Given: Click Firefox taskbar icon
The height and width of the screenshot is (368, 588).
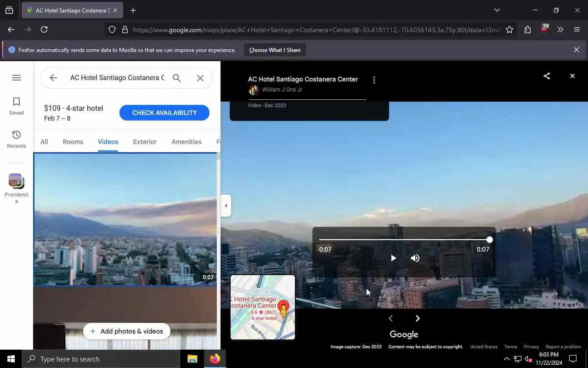Looking at the screenshot, I should click(215, 359).
